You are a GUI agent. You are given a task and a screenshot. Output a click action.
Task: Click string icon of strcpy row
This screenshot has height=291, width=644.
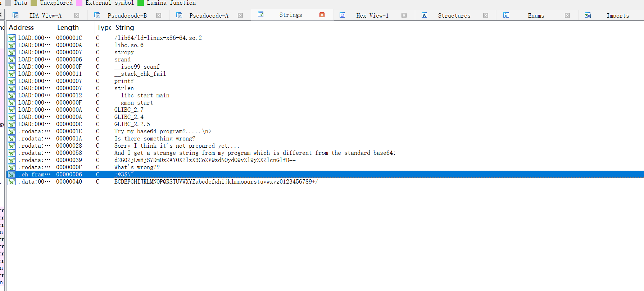[x=12, y=52]
